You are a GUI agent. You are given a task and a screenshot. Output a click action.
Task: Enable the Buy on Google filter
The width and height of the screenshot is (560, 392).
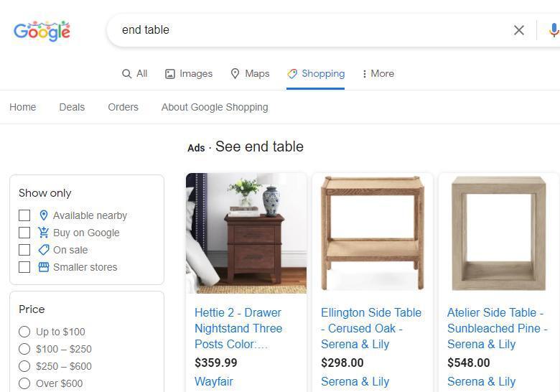(x=24, y=233)
